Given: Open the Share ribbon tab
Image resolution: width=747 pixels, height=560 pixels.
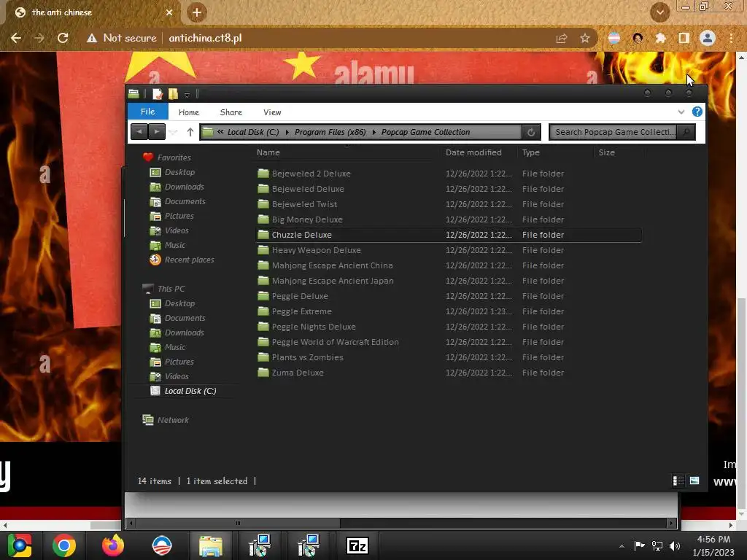Looking at the screenshot, I should pos(231,112).
